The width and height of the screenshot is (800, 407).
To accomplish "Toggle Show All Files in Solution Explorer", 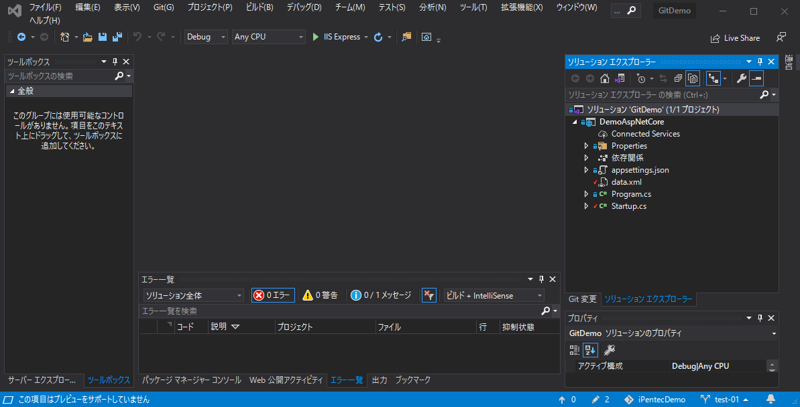I will pyautogui.click(x=693, y=79).
